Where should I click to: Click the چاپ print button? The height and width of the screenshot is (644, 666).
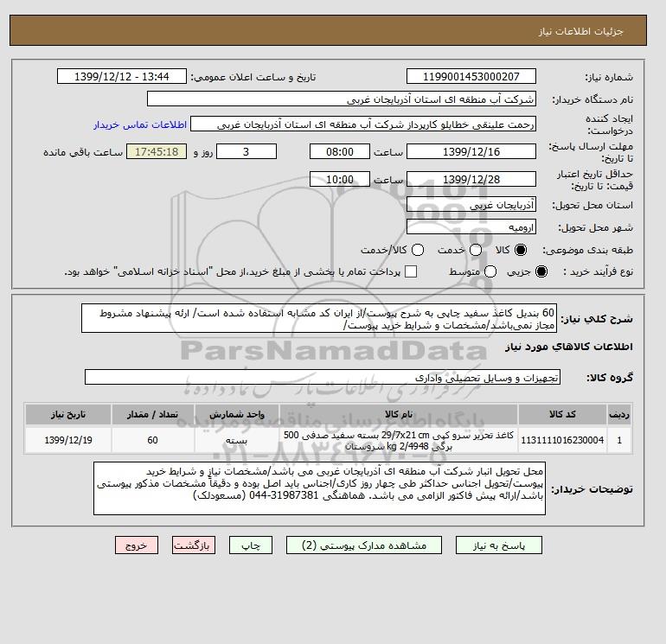coord(251,545)
